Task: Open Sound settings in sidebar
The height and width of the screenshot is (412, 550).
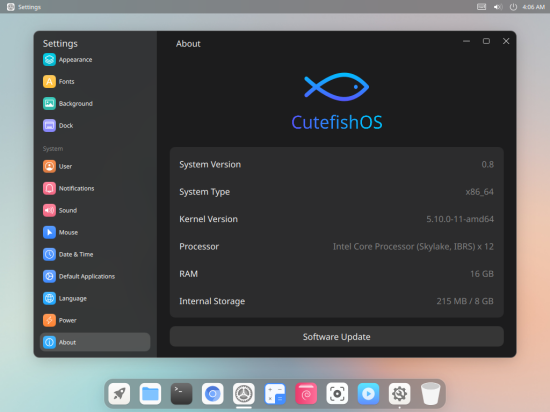Action: point(95,210)
